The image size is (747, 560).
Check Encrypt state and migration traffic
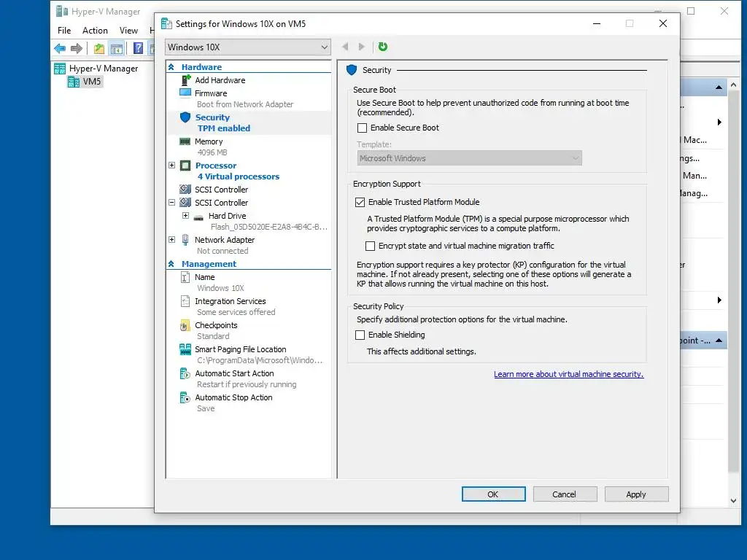(x=370, y=246)
